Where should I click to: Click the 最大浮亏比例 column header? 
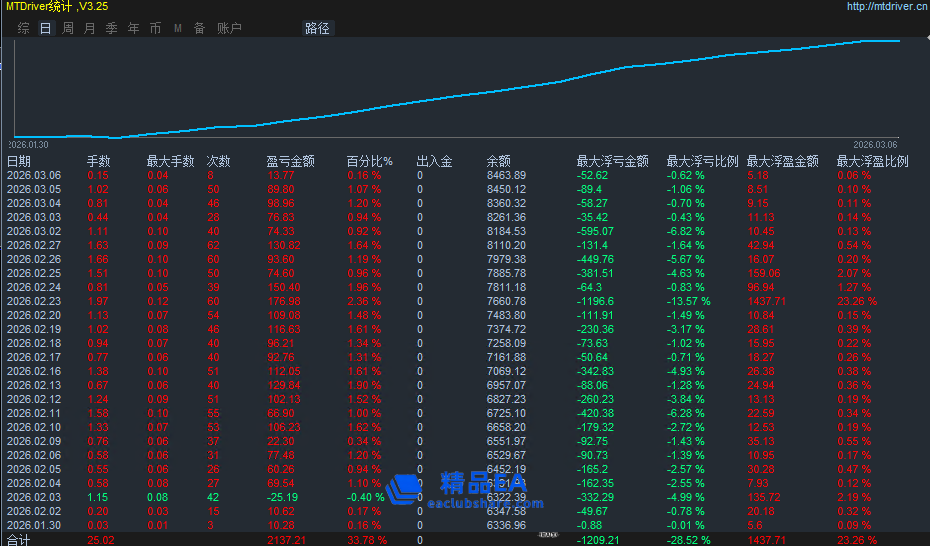[x=702, y=161]
